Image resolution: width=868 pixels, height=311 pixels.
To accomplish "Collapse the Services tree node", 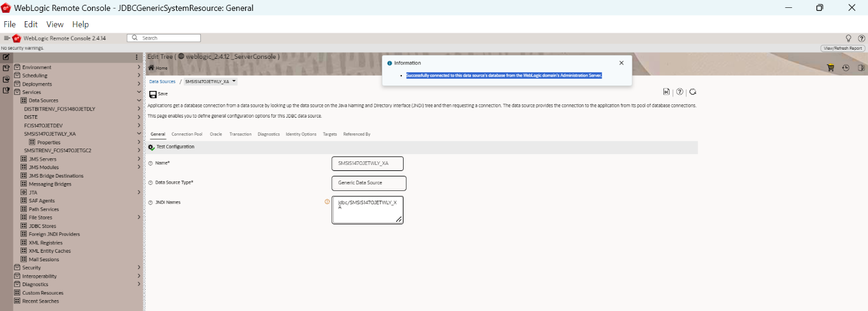I will click(139, 92).
